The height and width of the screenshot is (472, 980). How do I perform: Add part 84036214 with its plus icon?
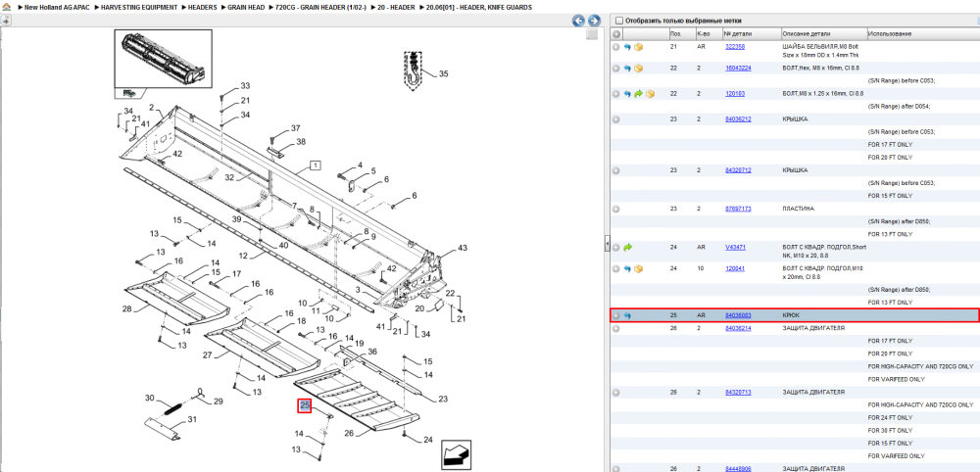point(616,328)
